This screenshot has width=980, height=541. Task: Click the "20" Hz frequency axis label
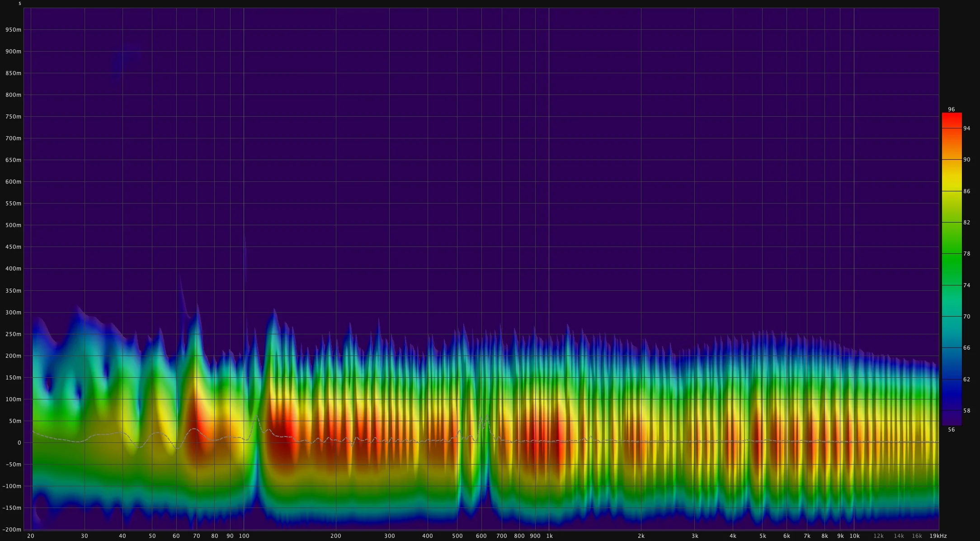pos(31,536)
